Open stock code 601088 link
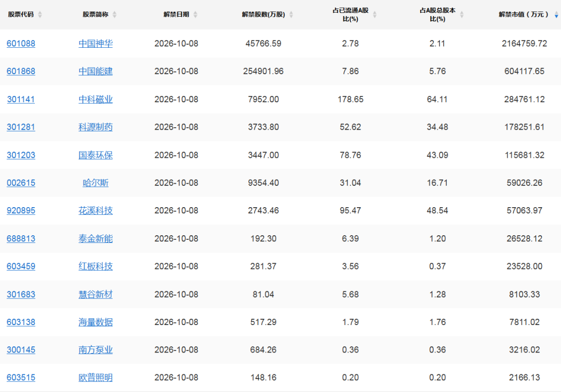561x392 pixels. tap(21, 44)
